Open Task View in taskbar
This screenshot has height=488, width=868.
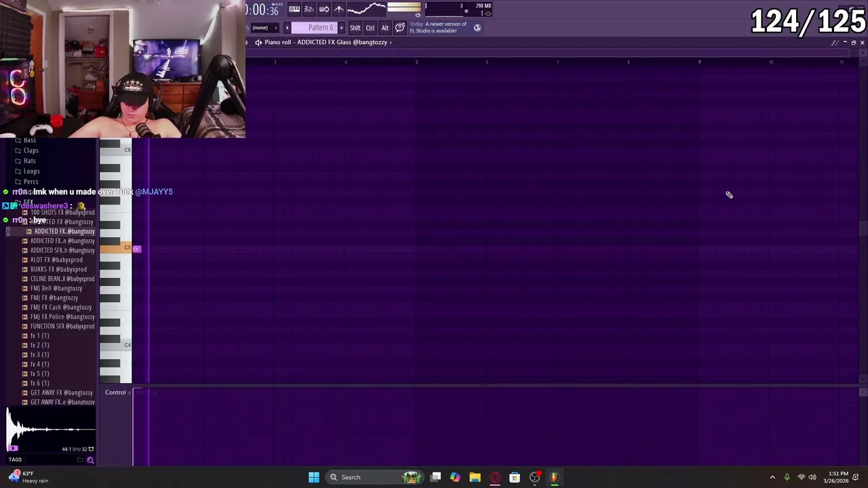pyautogui.click(x=436, y=477)
